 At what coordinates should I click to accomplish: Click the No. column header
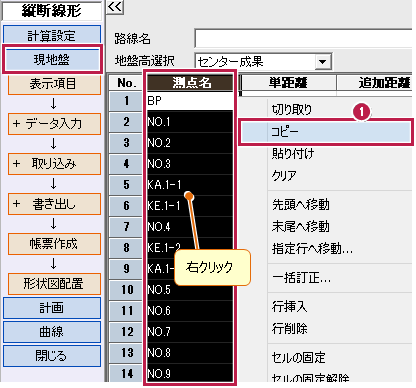coord(126,83)
